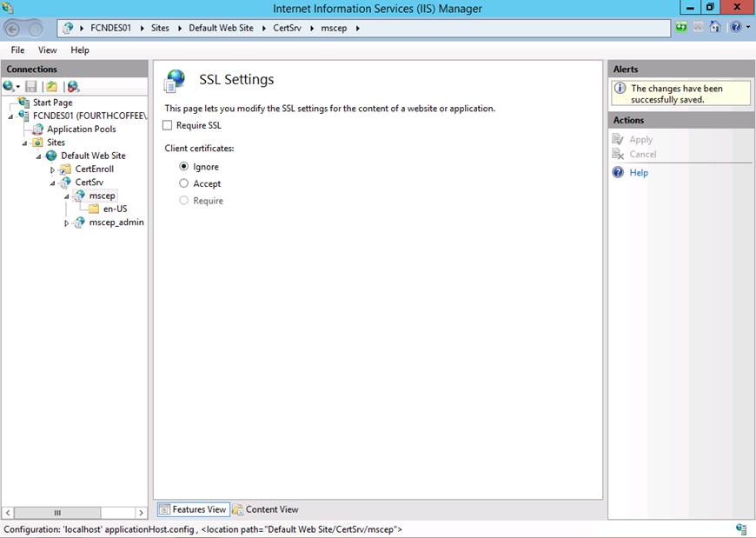Click the Up folder icon in Connections toolbar
Viewport: 756px width, 538px height.
[x=52, y=86]
